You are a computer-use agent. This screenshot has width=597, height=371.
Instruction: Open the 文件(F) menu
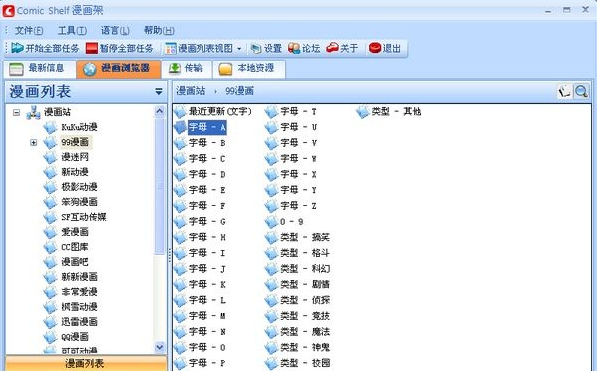(x=29, y=30)
